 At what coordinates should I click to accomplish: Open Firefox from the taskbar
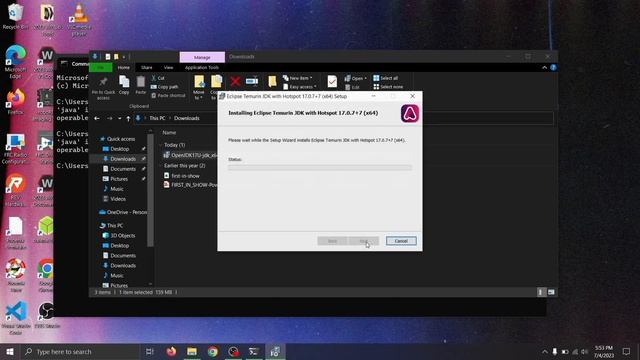coord(171,351)
